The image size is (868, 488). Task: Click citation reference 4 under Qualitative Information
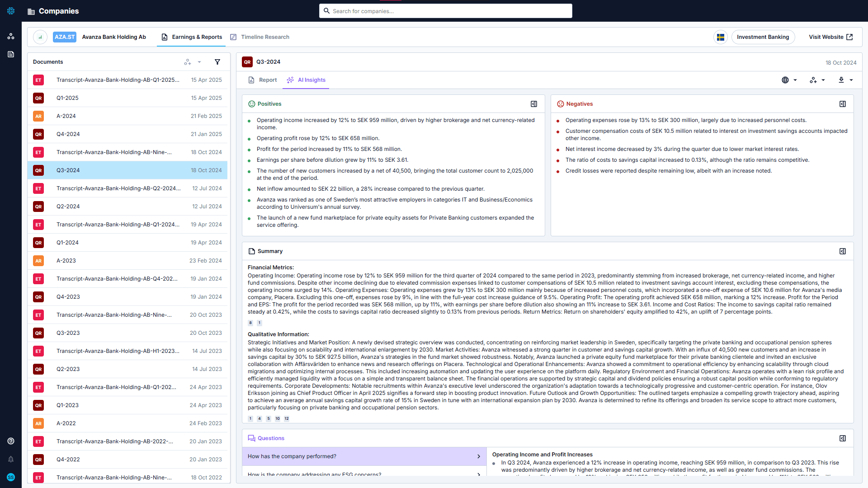[259, 418]
